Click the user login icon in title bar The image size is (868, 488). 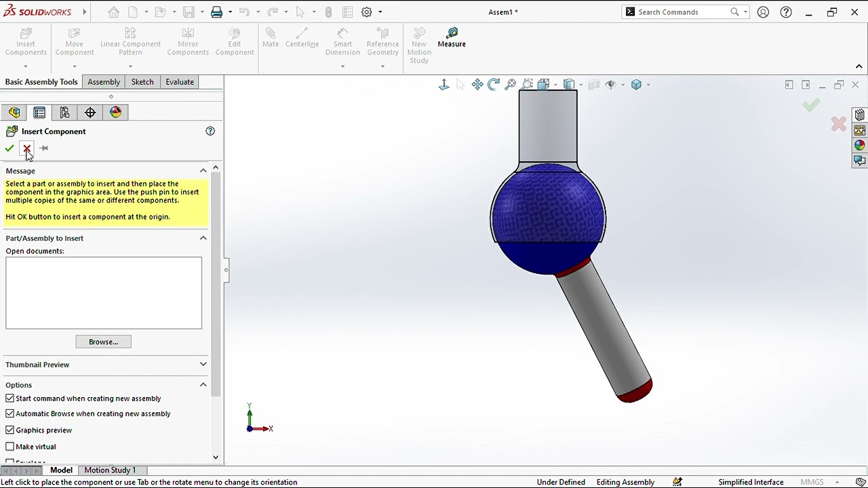(763, 12)
